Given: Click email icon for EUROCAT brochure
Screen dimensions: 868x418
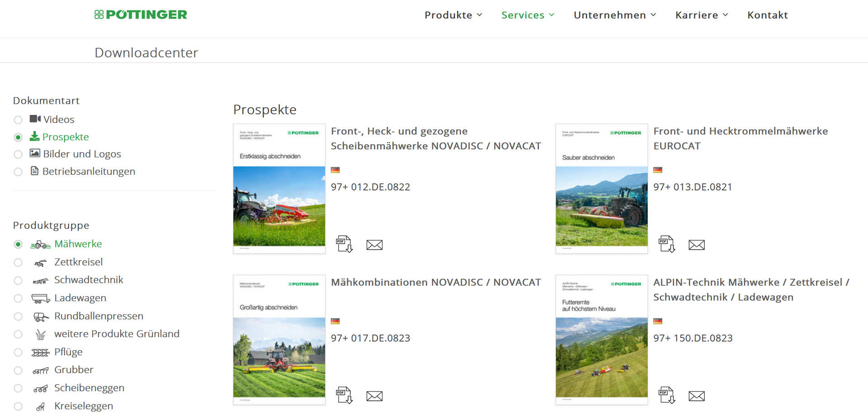Looking at the screenshot, I should (696, 245).
